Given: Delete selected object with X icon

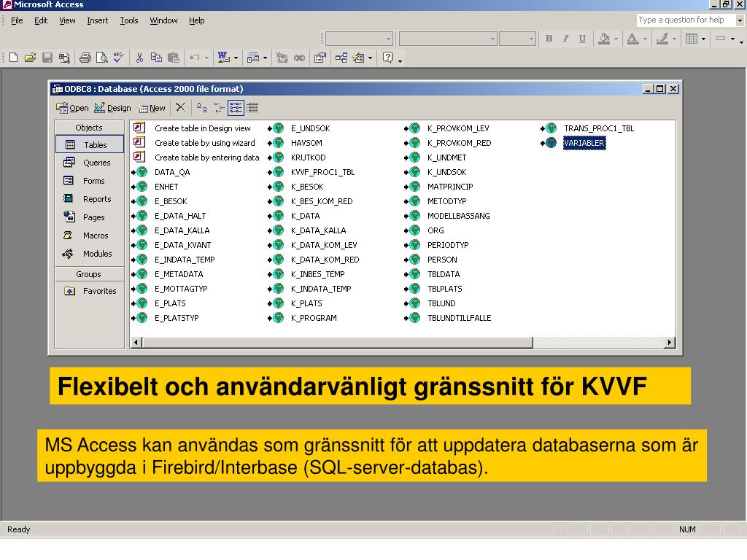Looking at the screenshot, I should pos(180,107).
